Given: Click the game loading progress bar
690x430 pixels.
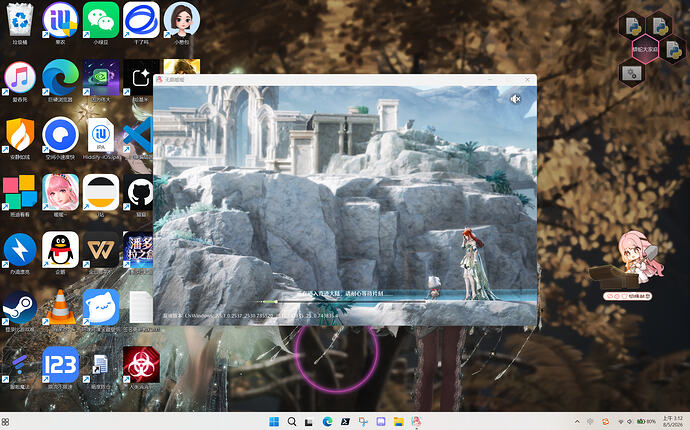Looking at the screenshot, I should coord(341,301).
